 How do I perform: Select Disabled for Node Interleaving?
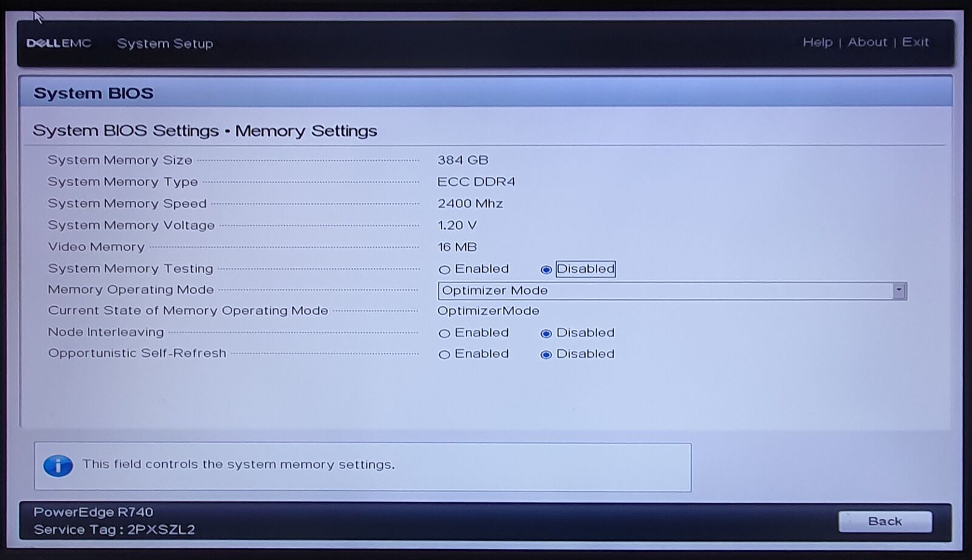pyautogui.click(x=546, y=333)
